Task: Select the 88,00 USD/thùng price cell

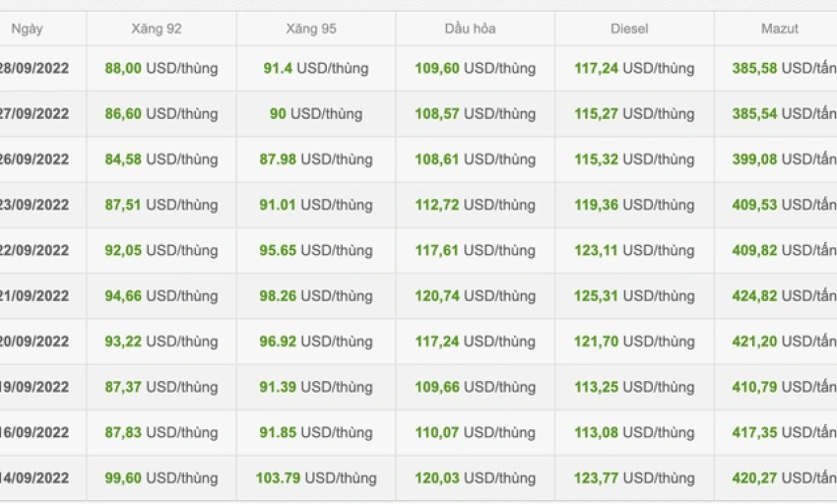Action: tap(161, 68)
